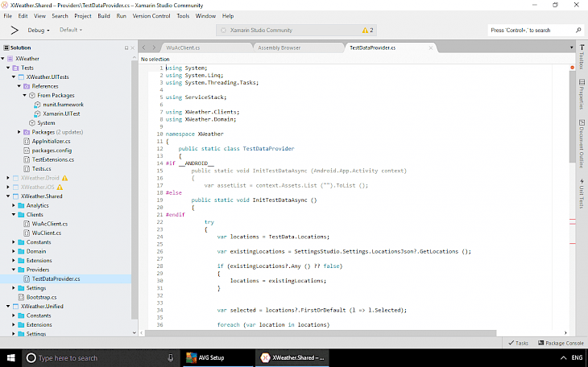Click the Run play button in toolbar

[14, 30]
